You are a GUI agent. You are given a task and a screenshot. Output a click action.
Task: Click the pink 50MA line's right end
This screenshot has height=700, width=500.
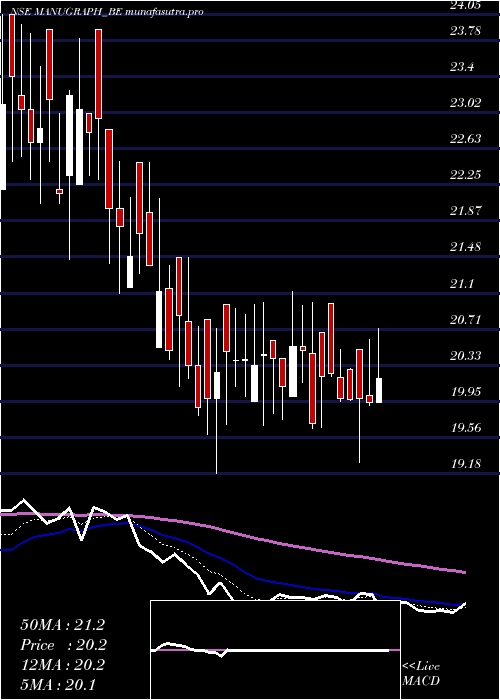coord(464,572)
